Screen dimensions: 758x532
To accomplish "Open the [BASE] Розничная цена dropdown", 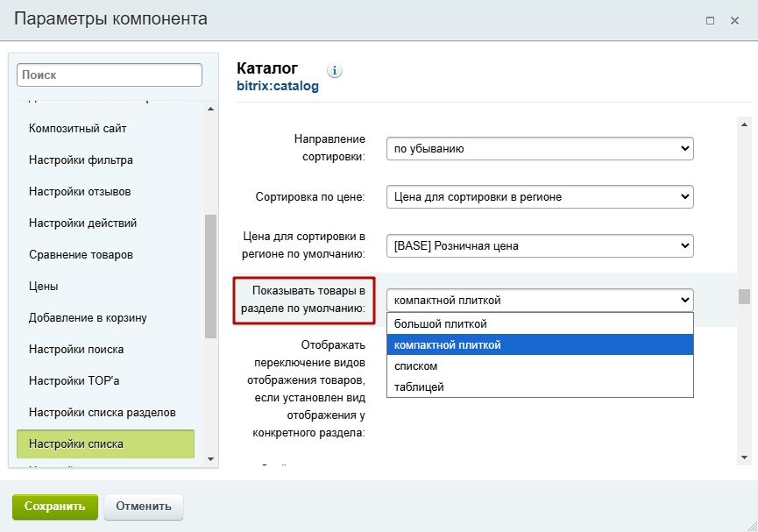I will pos(540,245).
